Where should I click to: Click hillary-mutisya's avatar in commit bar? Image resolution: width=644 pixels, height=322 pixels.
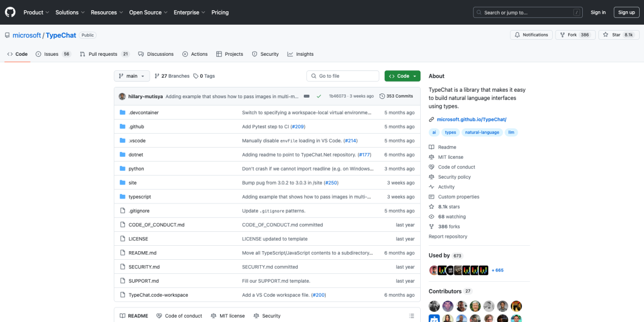tap(122, 96)
